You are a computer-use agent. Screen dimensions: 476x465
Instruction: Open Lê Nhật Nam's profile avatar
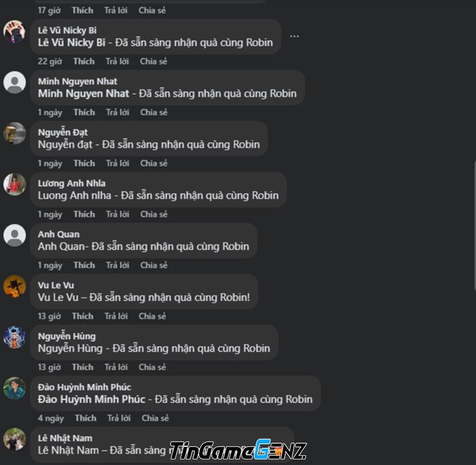[x=14, y=439]
